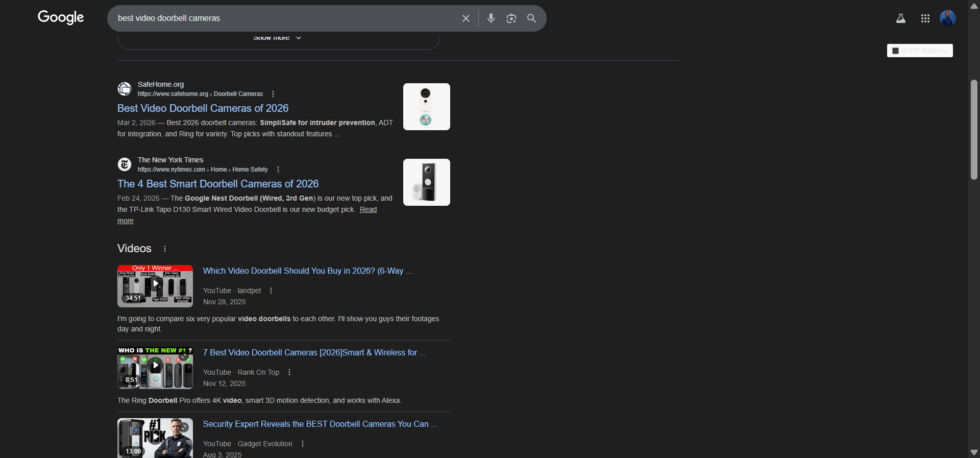
Task: Open the Google account profile avatar
Action: coord(948,18)
